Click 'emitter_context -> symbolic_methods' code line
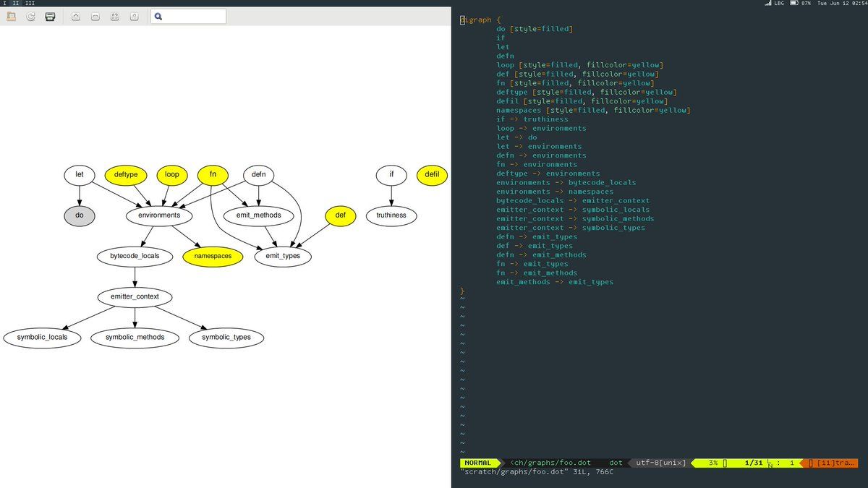Image resolution: width=868 pixels, height=488 pixels. [575, 219]
